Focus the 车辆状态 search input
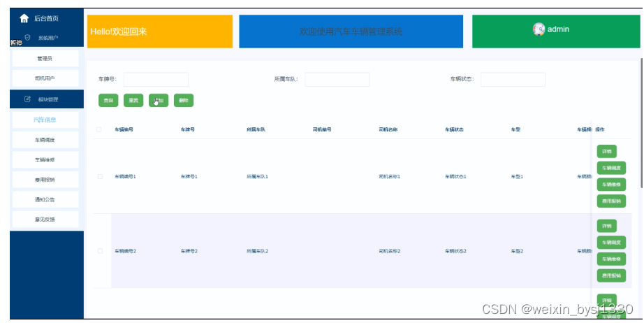The image size is (644, 323). 513,79
